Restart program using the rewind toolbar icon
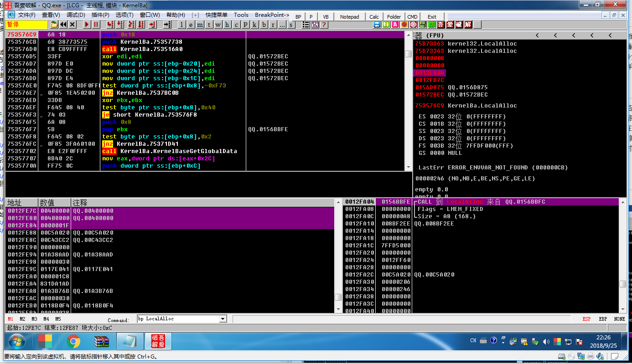The image size is (632, 364). coord(63,25)
